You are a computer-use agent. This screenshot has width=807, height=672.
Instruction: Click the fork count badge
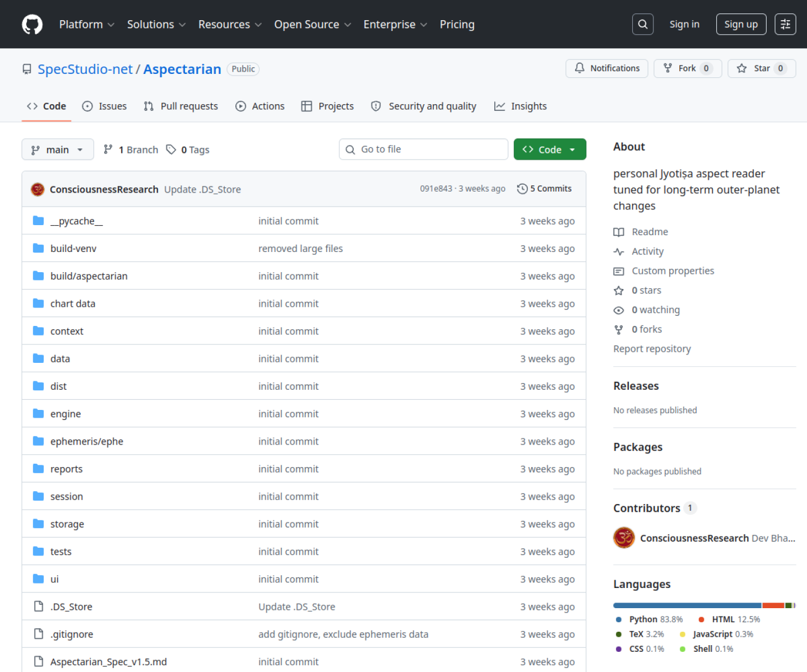click(x=706, y=68)
